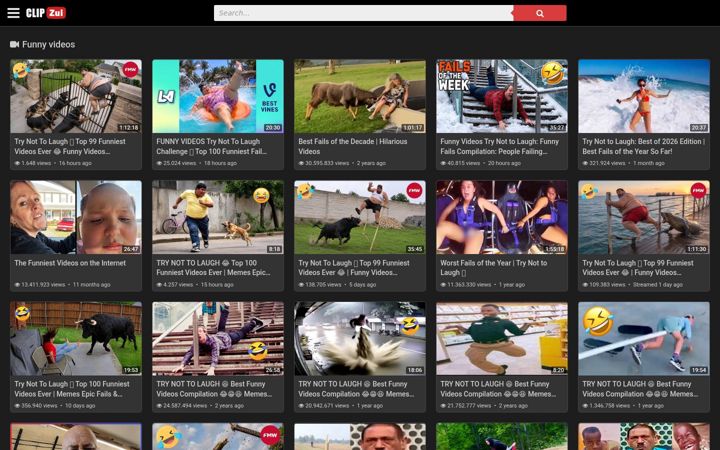Click the ClipZui logo
The height and width of the screenshot is (450, 720).
[46, 13]
